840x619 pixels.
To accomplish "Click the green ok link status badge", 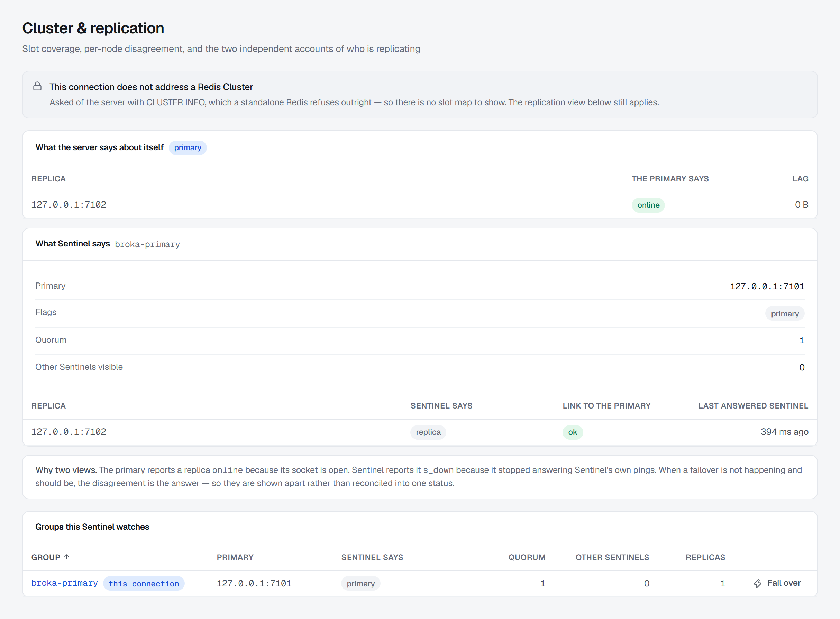I will tap(573, 432).
